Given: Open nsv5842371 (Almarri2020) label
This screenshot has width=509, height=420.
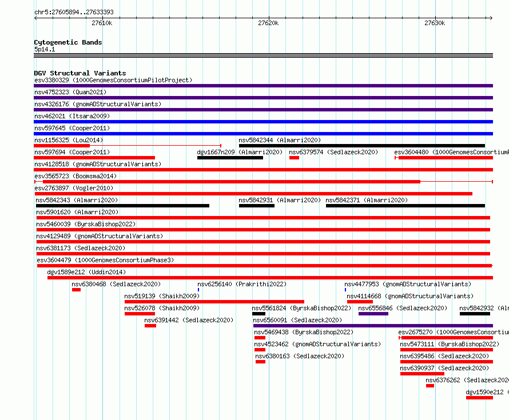Looking at the screenshot, I should [x=367, y=200].
